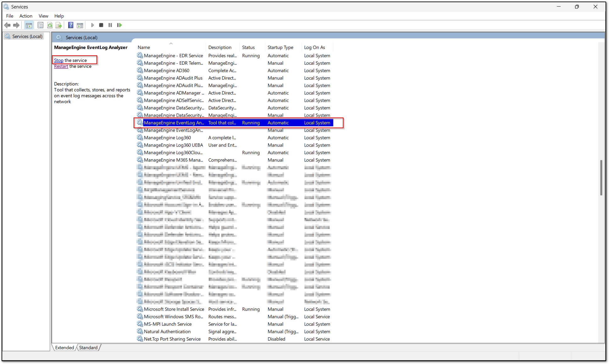The height and width of the screenshot is (364, 609).
Task: Select the ManageEngine Log360 UEBA service row
Action: (173, 145)
